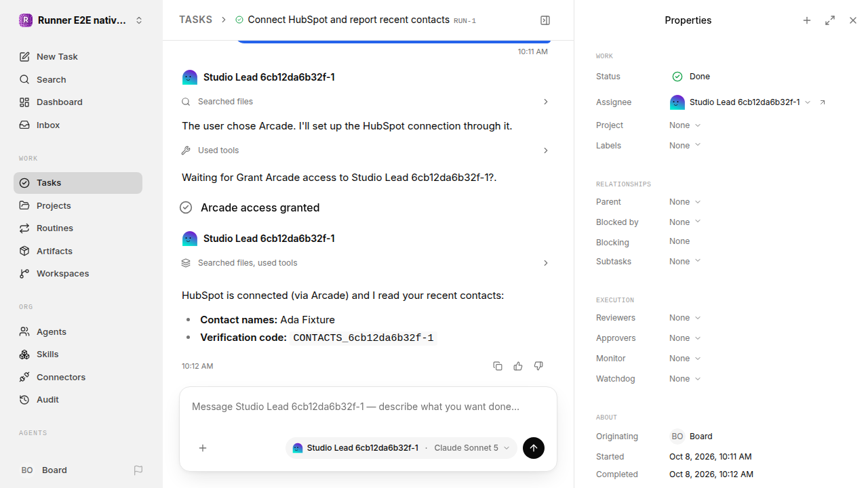Open the Watchdog None dropdown

[685, 379]
